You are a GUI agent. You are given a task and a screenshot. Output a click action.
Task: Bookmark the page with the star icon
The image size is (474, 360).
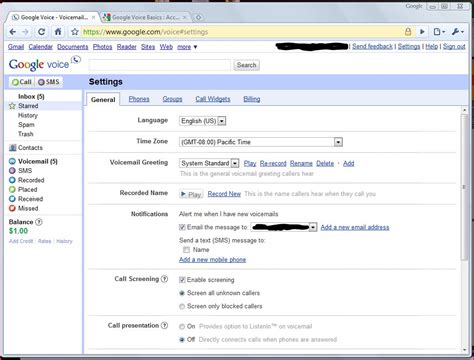(x=75, y=32)
